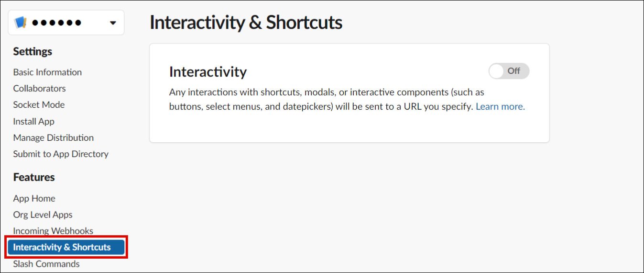The image size is (644, 273).
Task: Open the Collaborators page
Action: click(x=39, y=89)
